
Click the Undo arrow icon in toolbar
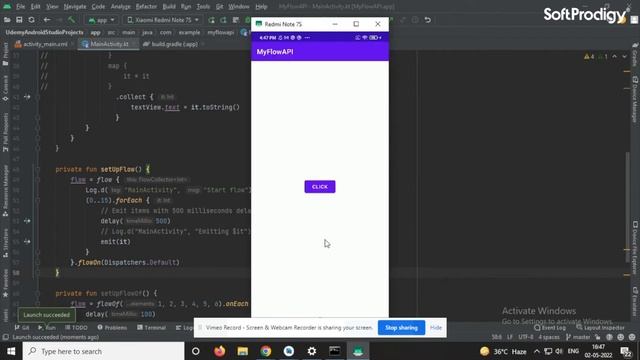point(427,20)
